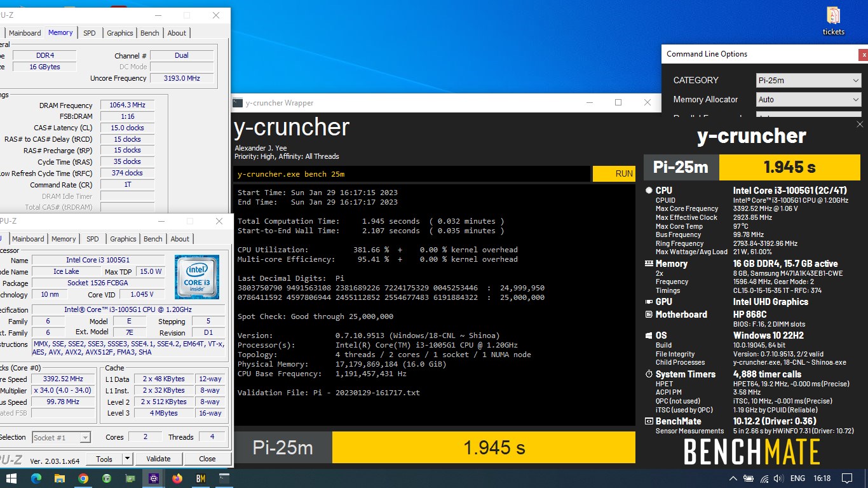Click the 4,888 timer calls value

coord(768,374)
